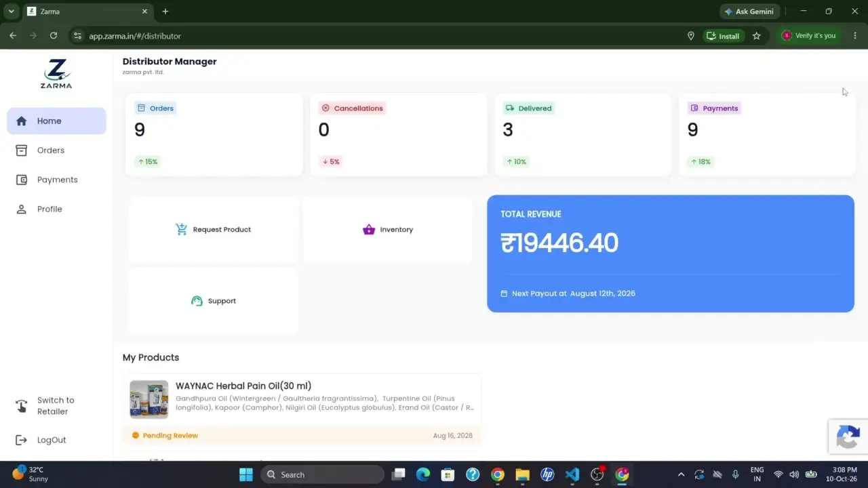
Task: Click the Cancellations stat badge
Action: [x=352, y=108]
